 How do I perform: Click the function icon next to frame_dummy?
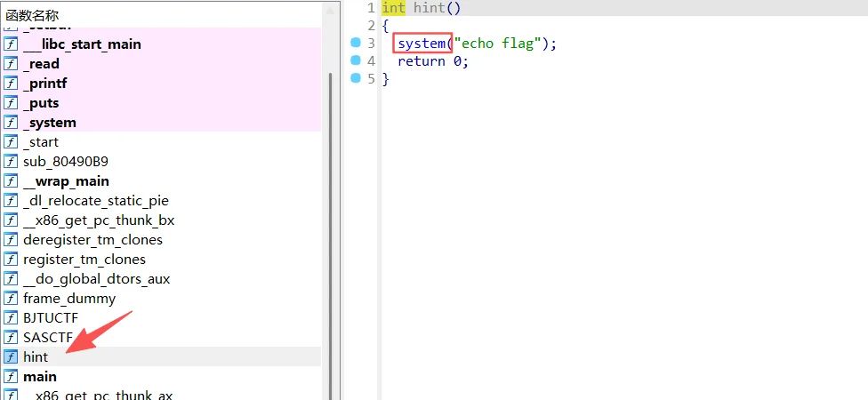point(11,299)
